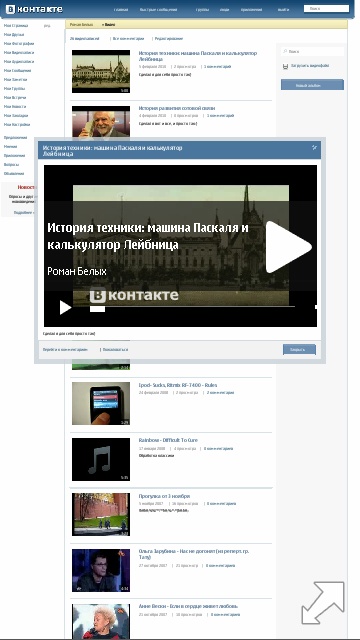The image size is (360, 640).
Task: Click the Новый альбом button
Action: pyautogui.click(x=312, y=85)
